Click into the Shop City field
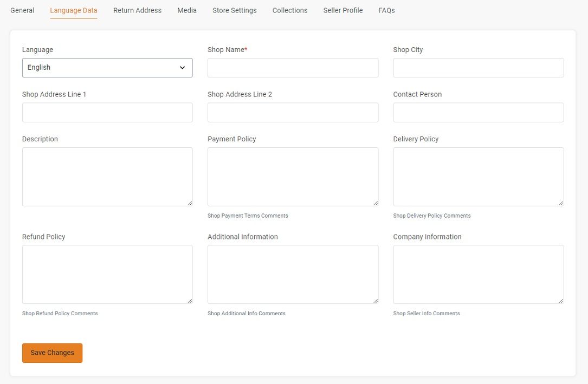 click(x=478, y=68)
